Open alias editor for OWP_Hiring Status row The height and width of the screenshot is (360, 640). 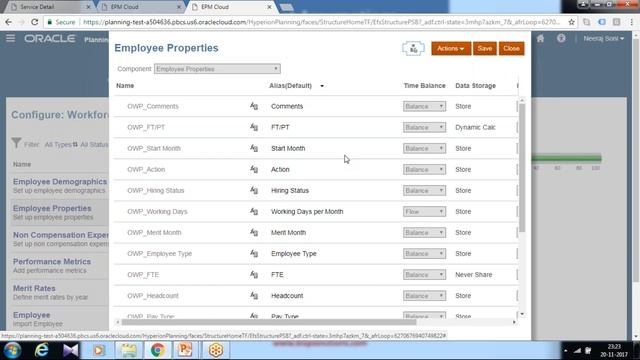tap(254, 191)
